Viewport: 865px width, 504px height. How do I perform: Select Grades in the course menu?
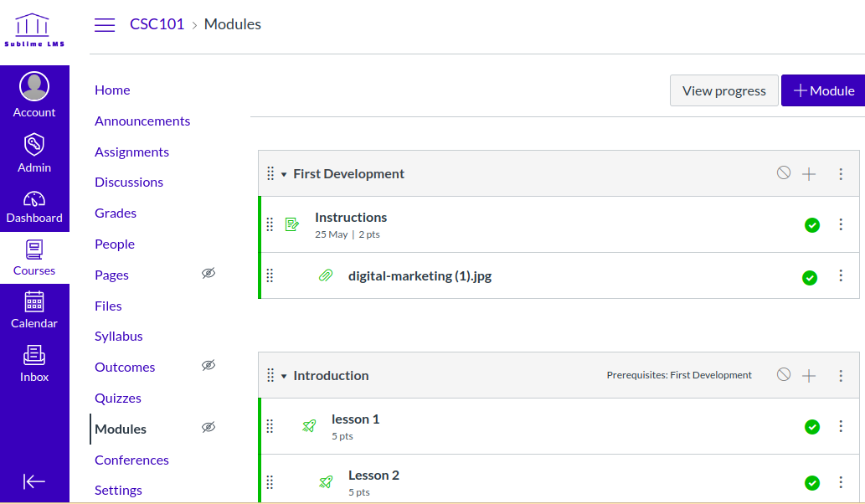(x=116, y=213)
